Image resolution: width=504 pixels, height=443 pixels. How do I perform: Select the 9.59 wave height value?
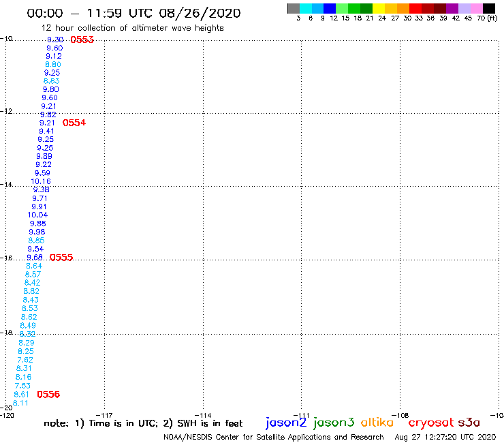tap(42, 173)
